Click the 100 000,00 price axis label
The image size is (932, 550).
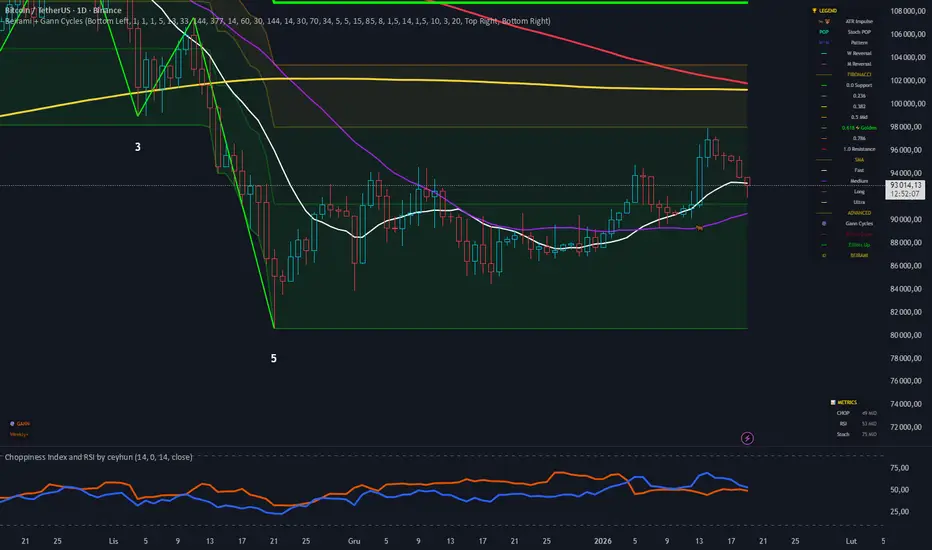(x=908, y=104)
